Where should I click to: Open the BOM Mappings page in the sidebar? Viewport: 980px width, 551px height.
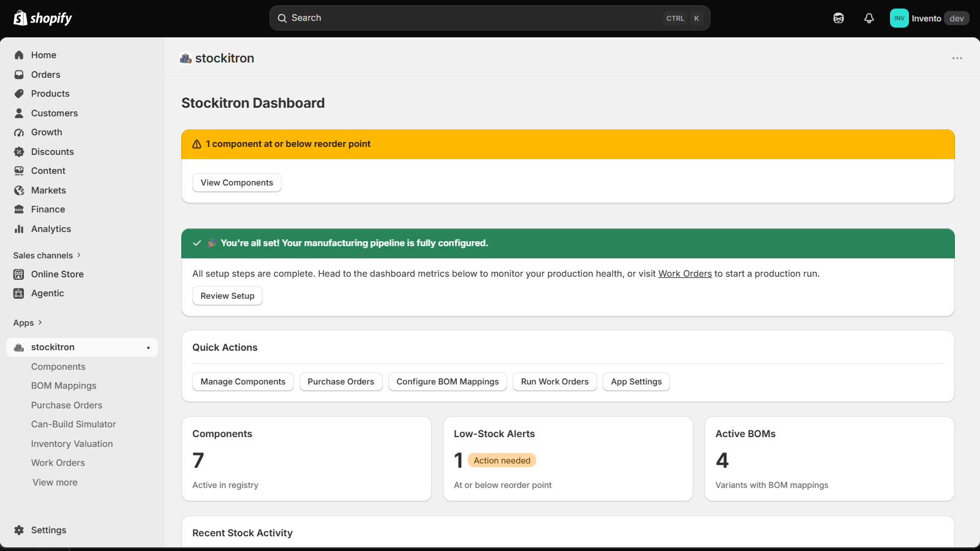pos(64,386)
